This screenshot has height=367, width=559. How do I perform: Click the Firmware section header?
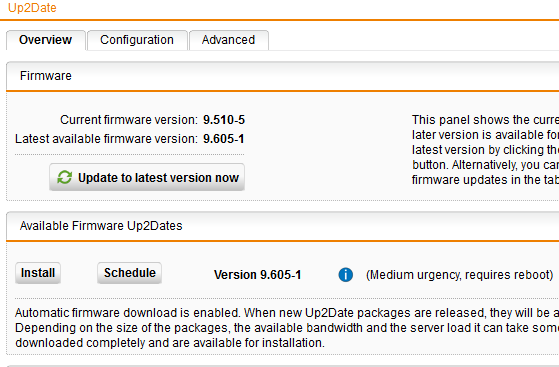[46, 76]
